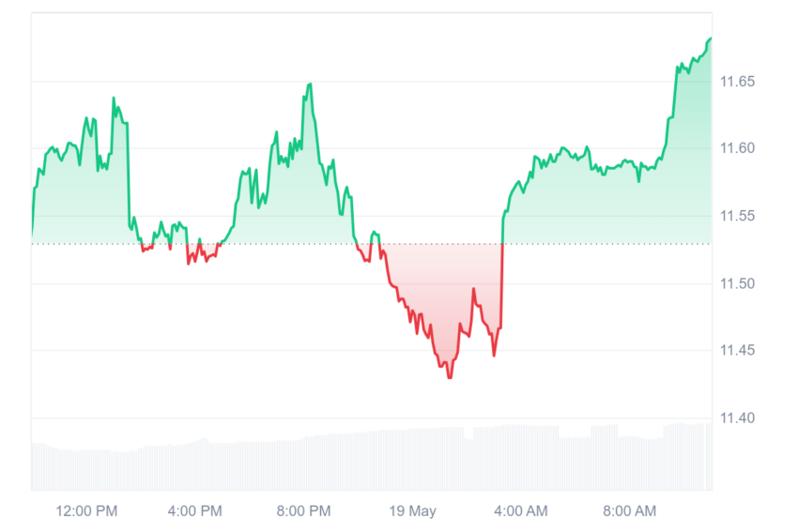Click the 11.40 price axis label
The width and height of the screenshot is (798, 532).
click(x=737, y=418)
